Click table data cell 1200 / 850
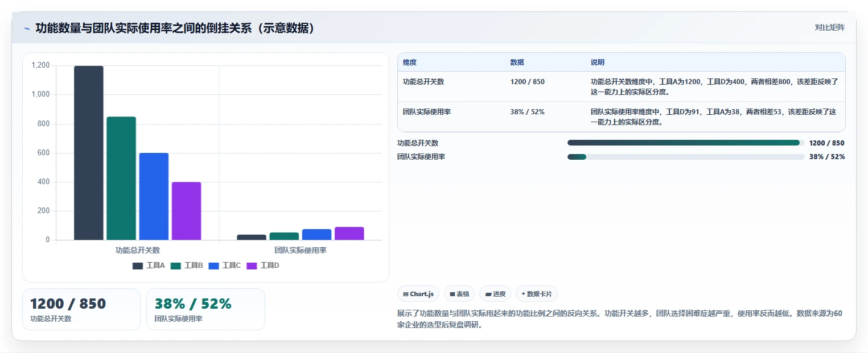Viewport: 868px width, 353px height. click(528, 82)
